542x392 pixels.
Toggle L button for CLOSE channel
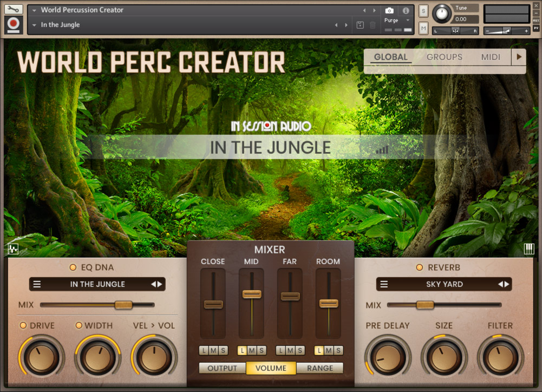click(x=204, y=350)
